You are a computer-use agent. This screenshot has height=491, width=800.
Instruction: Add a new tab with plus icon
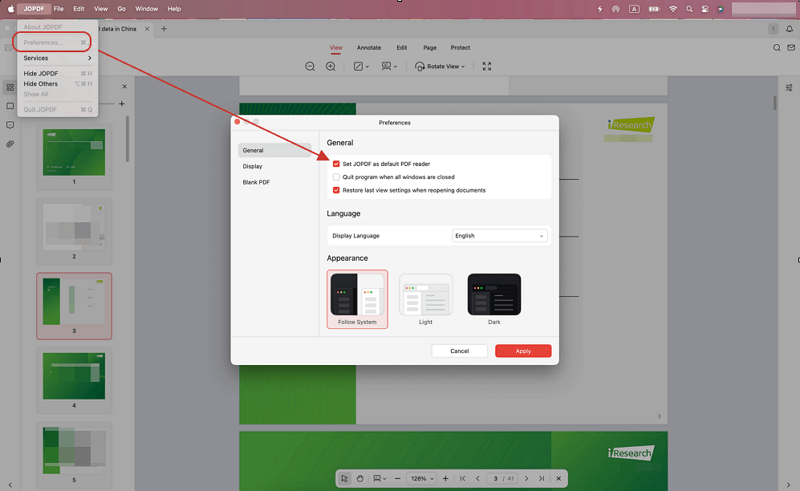164,29
